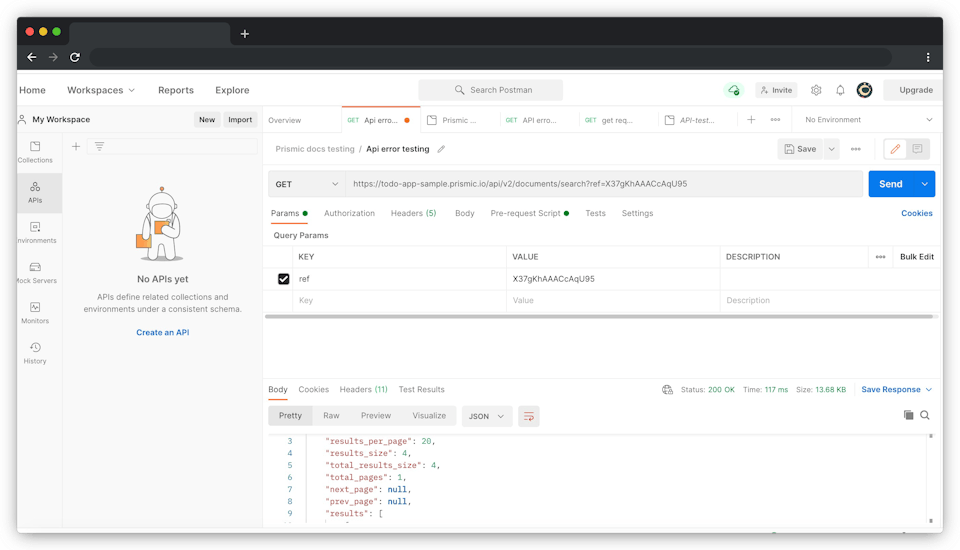
Task: Open the JSON format dropdown
Action: tap(486, 416)
